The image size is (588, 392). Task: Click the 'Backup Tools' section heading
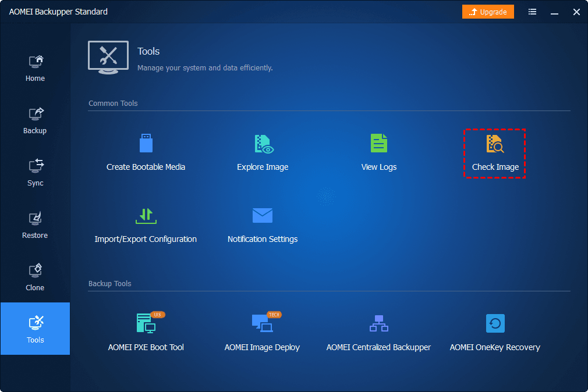pyautogui.click(x=110, y=284)
